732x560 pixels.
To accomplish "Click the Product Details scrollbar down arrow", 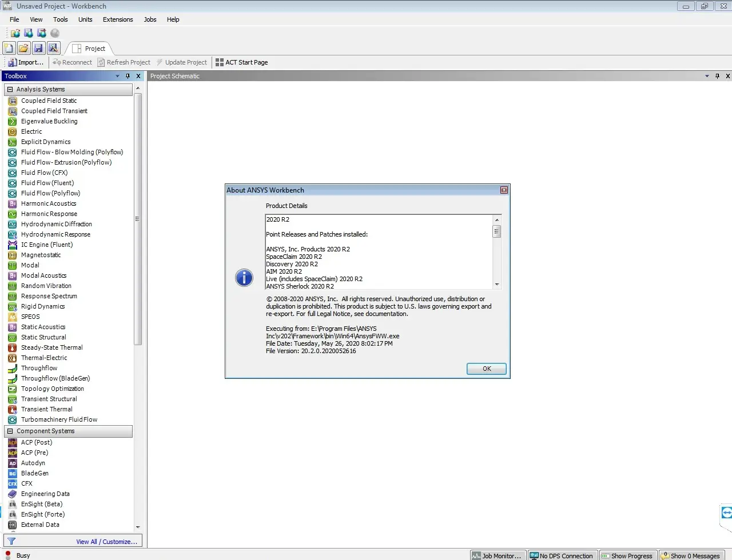I will [x=497, y=285].
